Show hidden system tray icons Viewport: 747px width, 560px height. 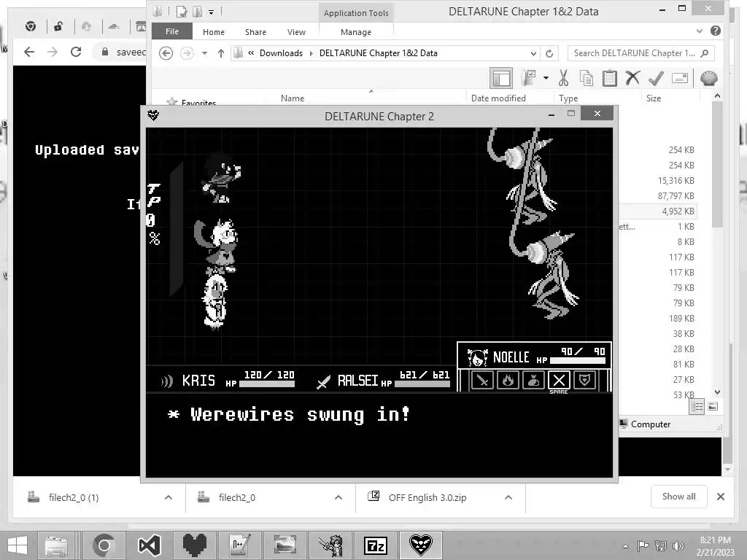pyautogui.click(x=625, y=546)
